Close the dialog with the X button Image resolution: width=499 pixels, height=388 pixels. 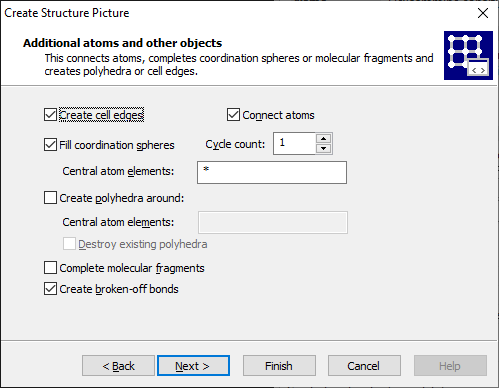pos(483,13)
